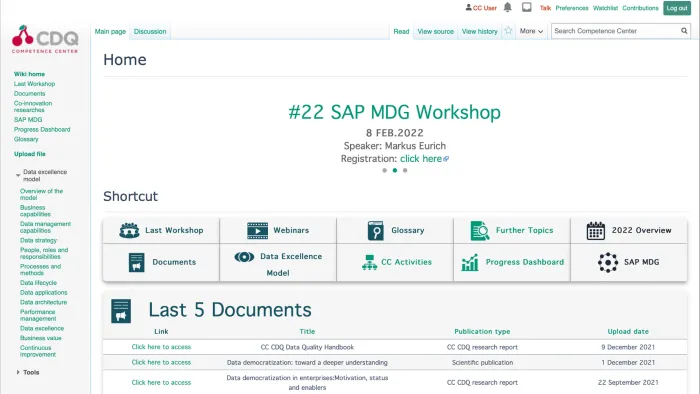This screenshot has height=394, width=700.
Task: Click the CC User profile icon
Action: point(468,8)
